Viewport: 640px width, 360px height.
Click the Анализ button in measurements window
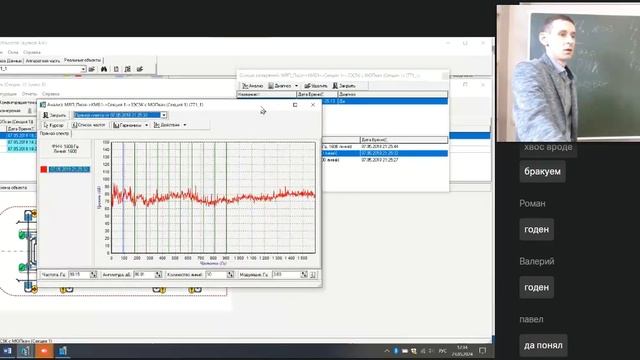[x=253, y=86]
